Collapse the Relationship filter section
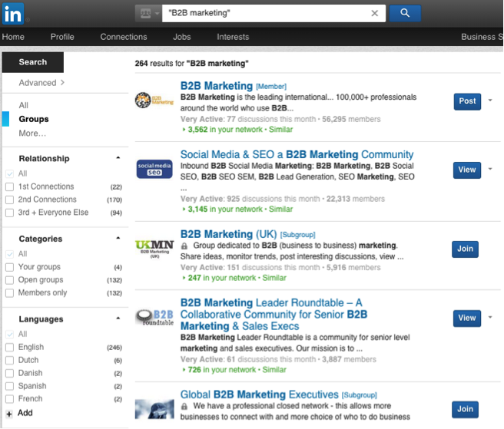Image resolution: width=504 pixels, height=429 pixels. [x=118, y=158]
